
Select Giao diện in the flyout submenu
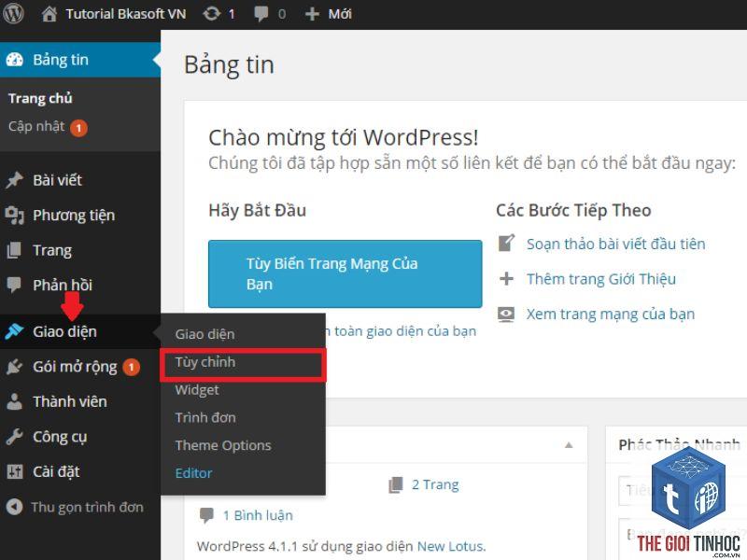pyautogui.click(x=204, y=334)
